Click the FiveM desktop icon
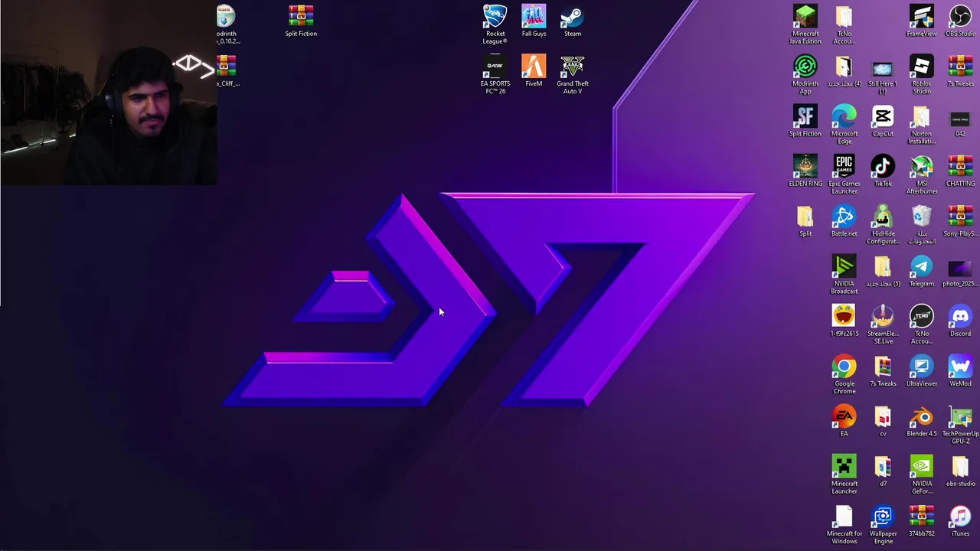This screenshot has width=980, height=551. tap(534, 70)
